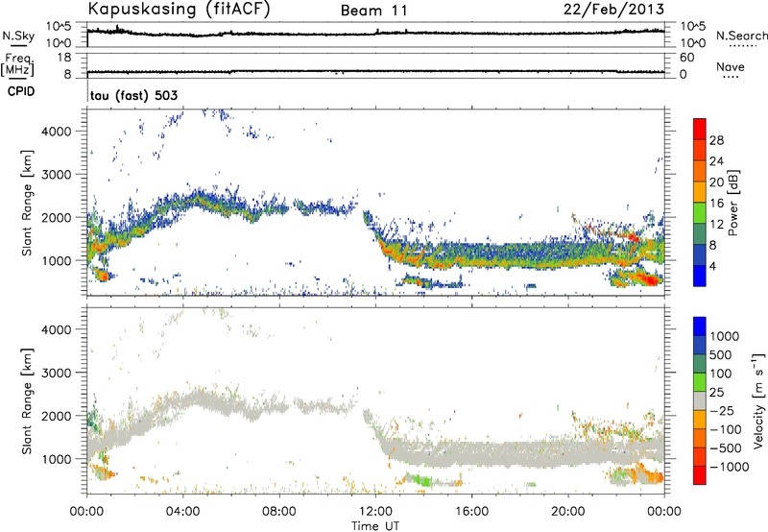Click the right '10^0' noise axis tick
Viewport: 768px width, 532px height.
(x=693, y=43)
